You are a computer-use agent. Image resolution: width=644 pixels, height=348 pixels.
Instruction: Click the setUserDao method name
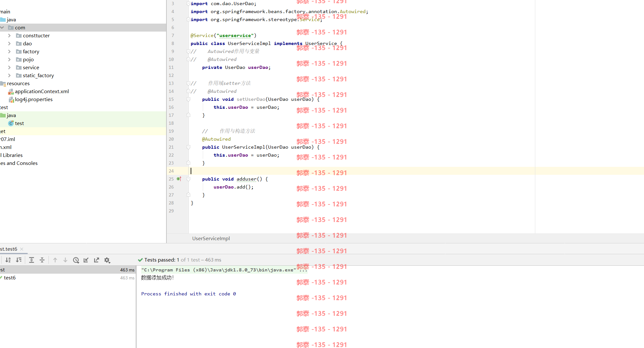pos(251,99)
